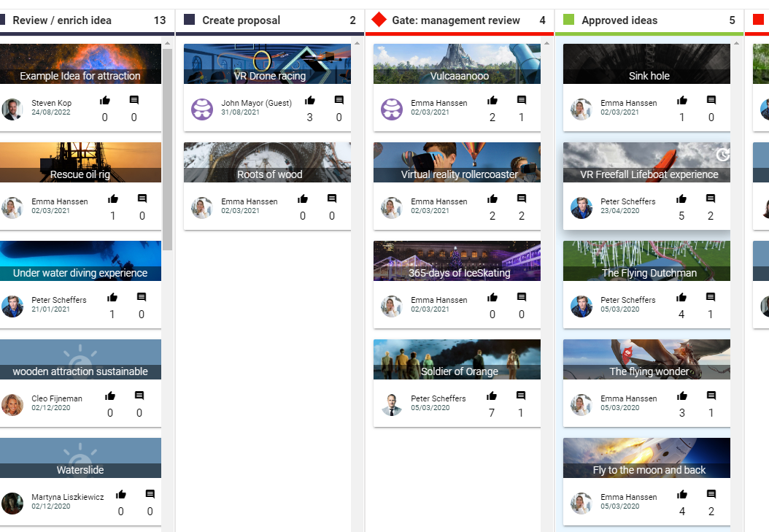Click green square of Approved ideas
Image resolution: width=769 pixels, height=532 pixels.
(569, 20)
